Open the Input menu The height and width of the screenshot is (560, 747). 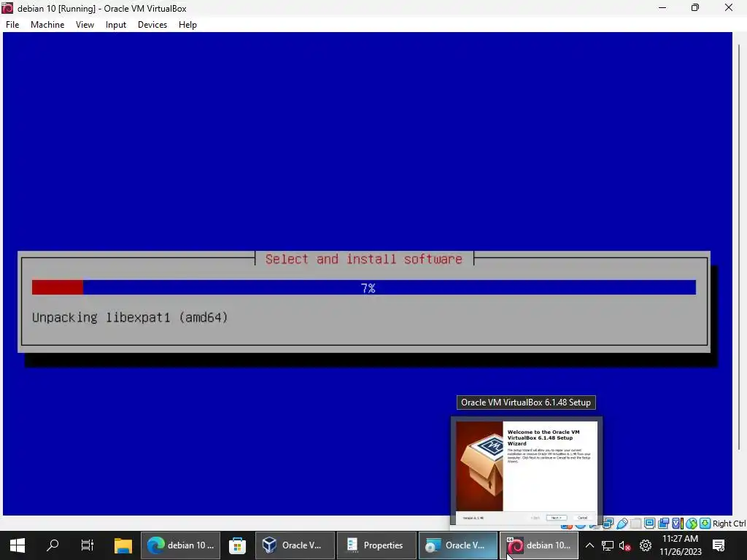pyautogui.click(x=116, y=25)
